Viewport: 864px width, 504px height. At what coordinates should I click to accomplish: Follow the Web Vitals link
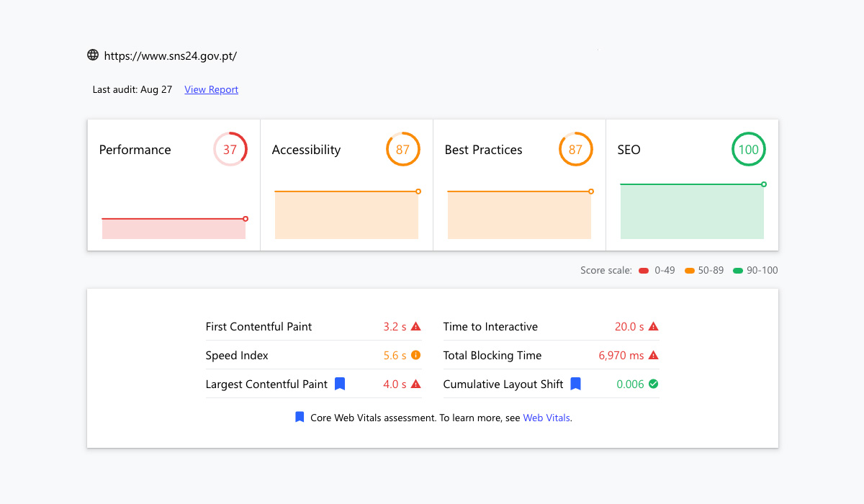pyautogui.click(x=546, y=418)
